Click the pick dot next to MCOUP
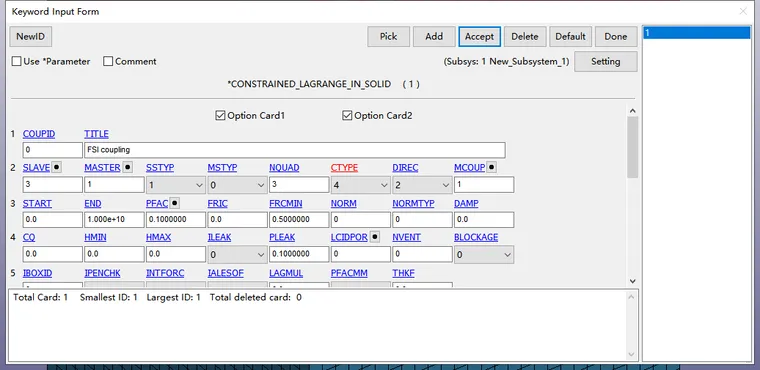The image size is (760, 370). click(x=491, y=167)
